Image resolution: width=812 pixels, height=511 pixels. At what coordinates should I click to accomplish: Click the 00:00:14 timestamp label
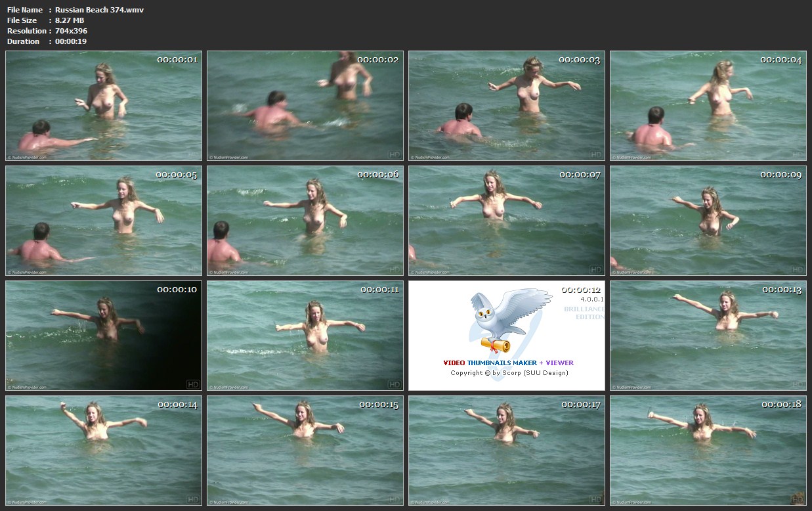177,405
